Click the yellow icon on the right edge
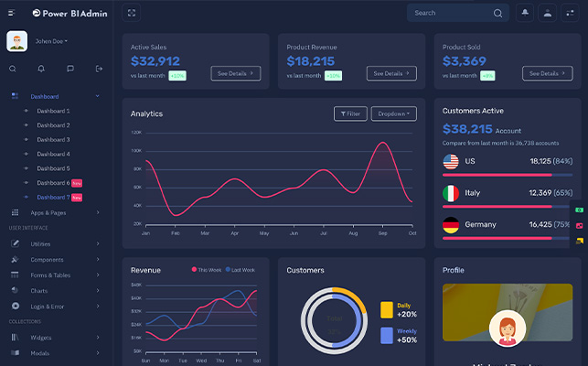Viewport: 588px width, 366px height. 580,241
